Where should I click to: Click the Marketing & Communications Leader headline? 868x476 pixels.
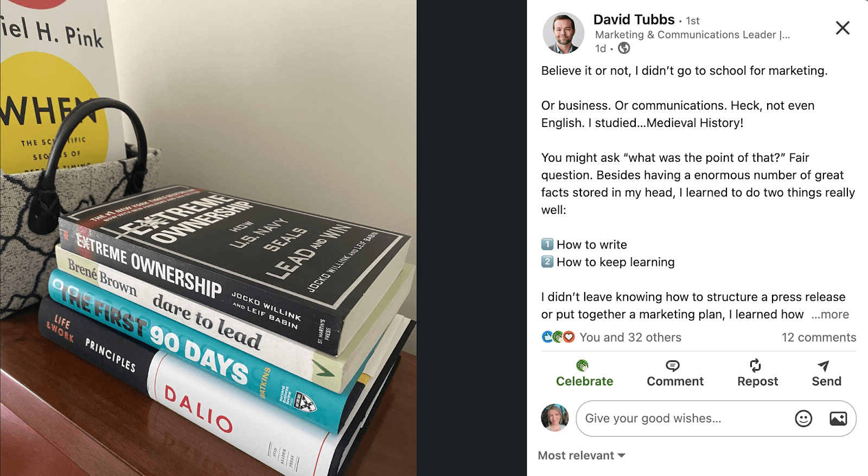tap(692, 35)
